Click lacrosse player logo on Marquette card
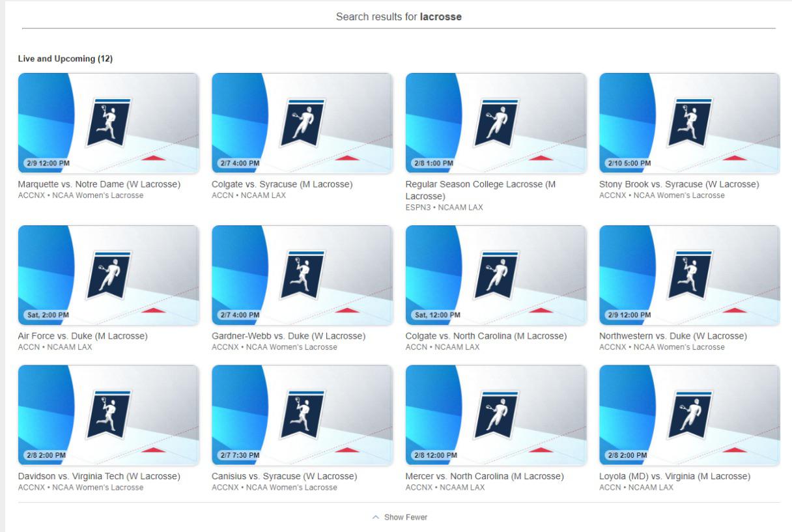792x532 pixels. pos(108,122)
